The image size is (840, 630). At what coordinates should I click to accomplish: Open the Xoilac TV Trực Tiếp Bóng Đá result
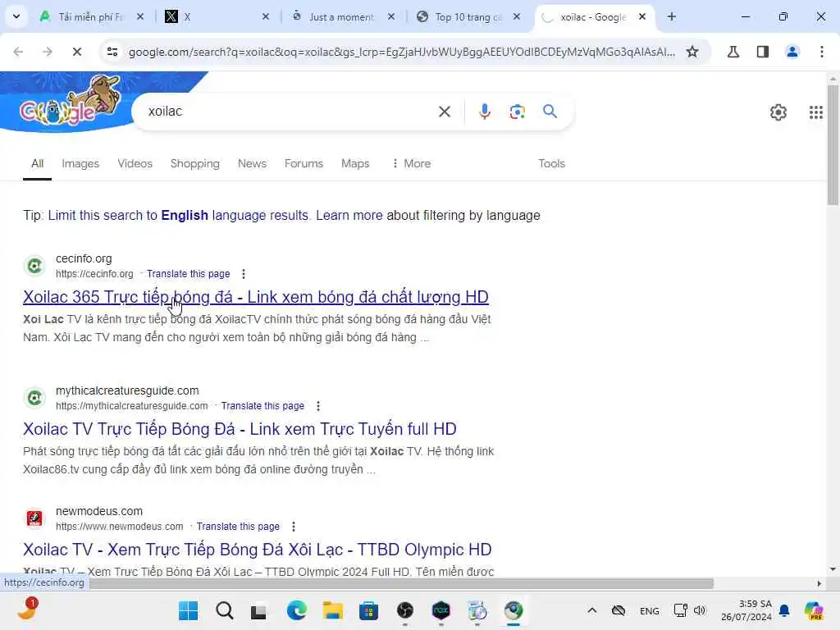(x=240, y=429)
